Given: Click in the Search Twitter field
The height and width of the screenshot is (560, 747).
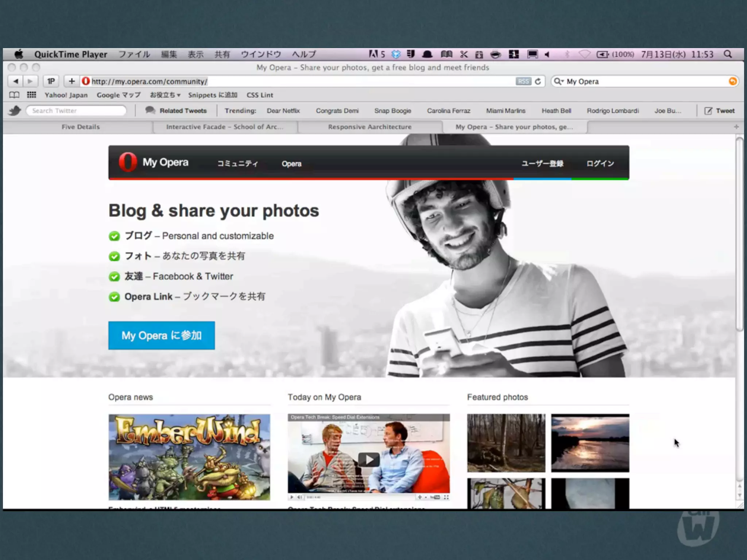Looking at the screenshot, I should [77, 111].
